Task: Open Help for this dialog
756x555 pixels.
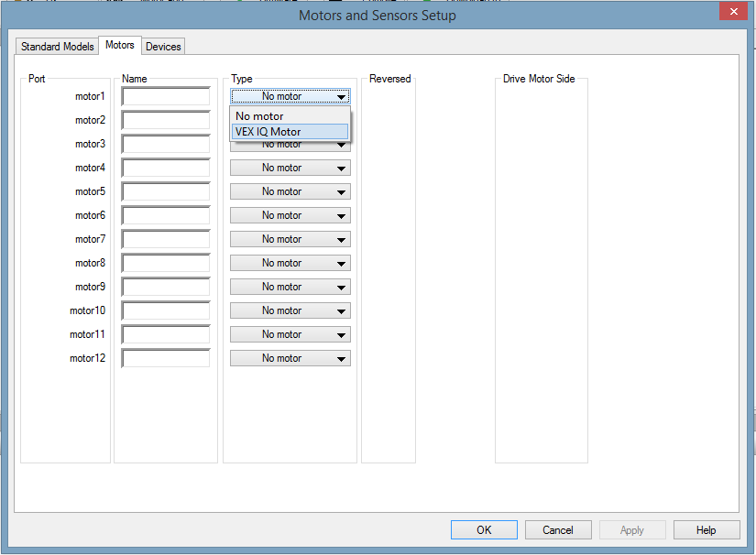Action: coord(707,530)
